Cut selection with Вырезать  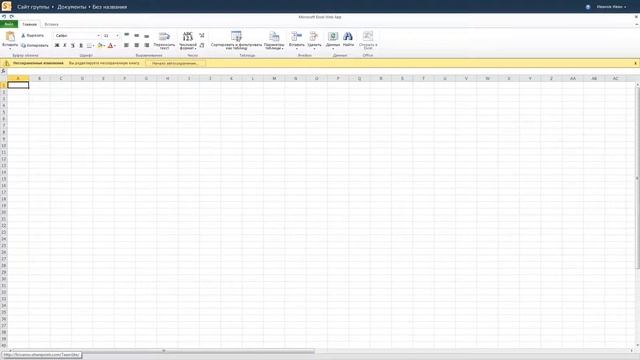pos(32,36)
